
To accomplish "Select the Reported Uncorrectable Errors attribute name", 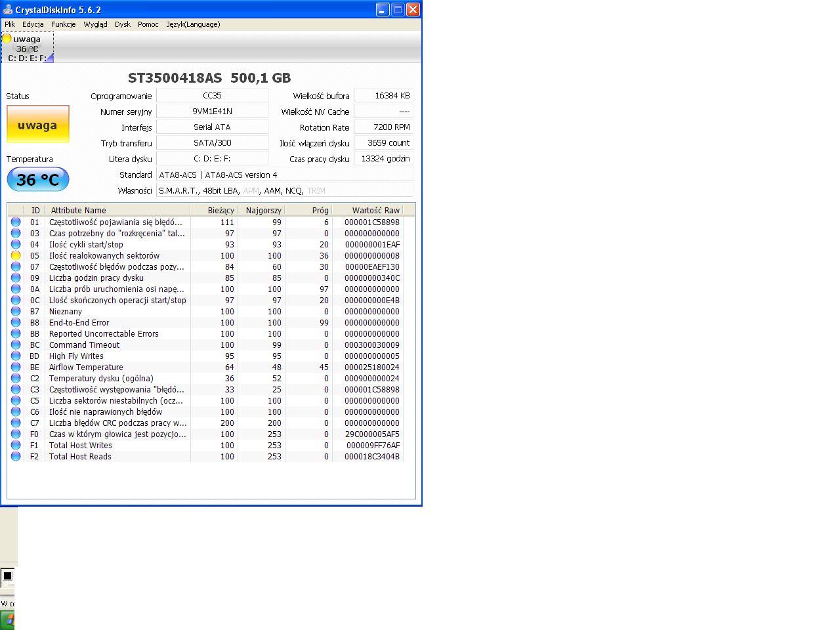I will [x=104, y=334].
